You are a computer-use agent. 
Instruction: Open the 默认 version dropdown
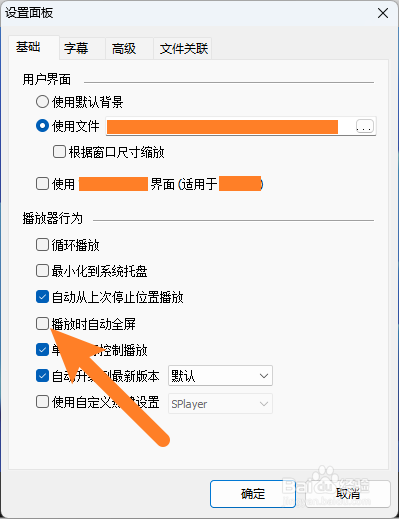coord(220,376)
